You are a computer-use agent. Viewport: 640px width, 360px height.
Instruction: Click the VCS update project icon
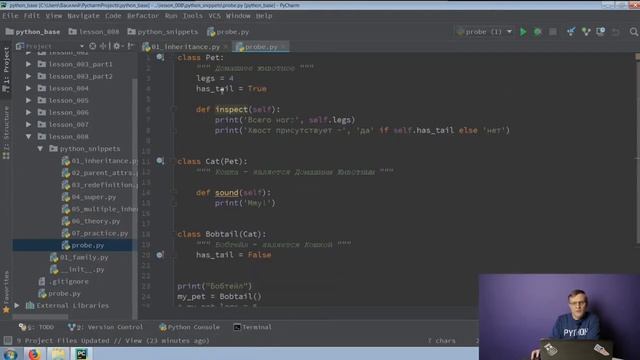point(571,32)
